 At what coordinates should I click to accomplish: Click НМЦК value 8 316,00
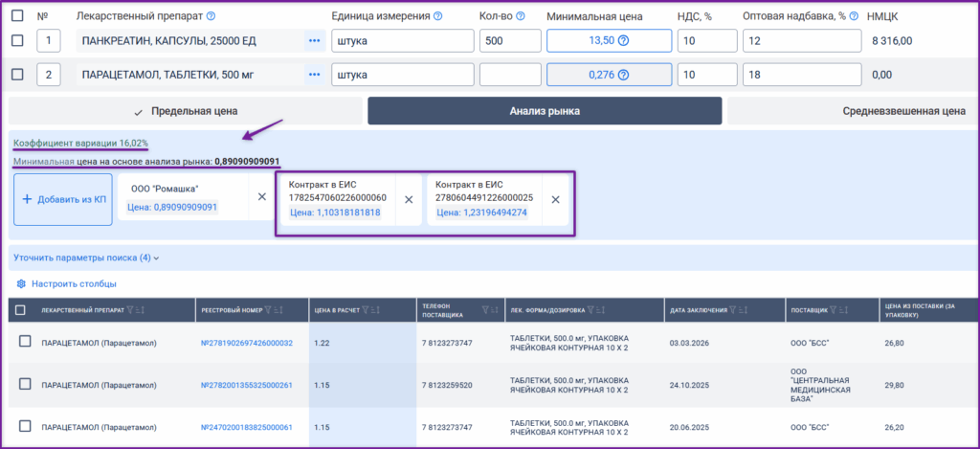point(892,41)
